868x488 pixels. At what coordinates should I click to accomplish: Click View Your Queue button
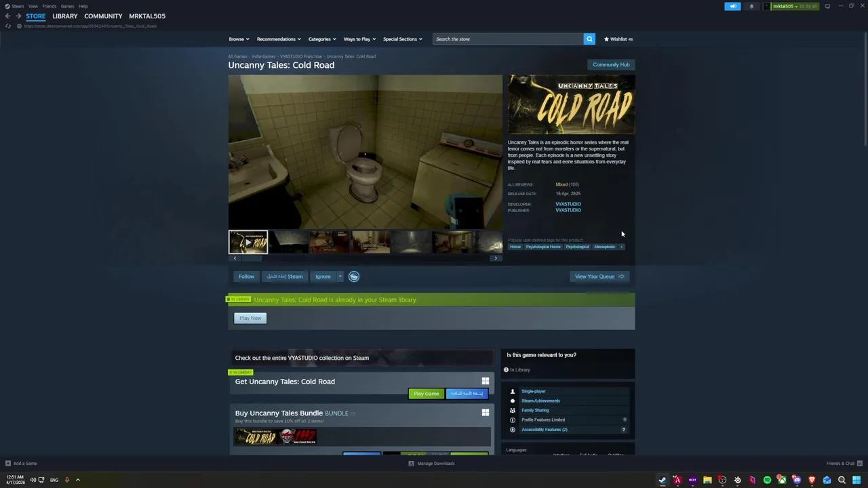pos(599,277)
